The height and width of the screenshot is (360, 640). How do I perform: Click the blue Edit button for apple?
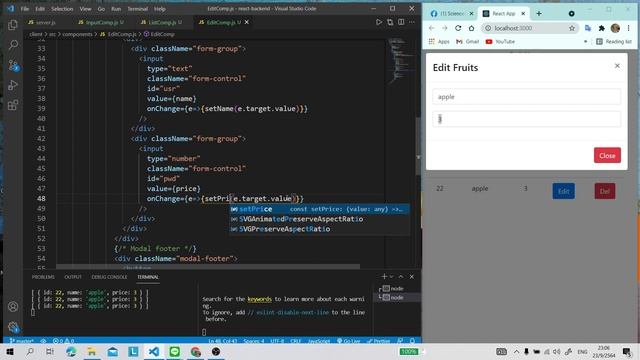tap(563, 191)
